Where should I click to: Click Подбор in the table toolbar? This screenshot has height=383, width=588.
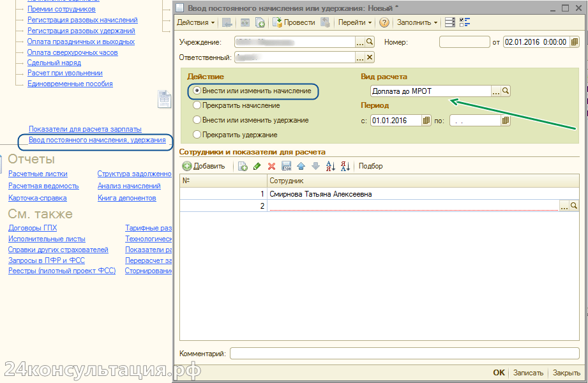tap(371, 166)
